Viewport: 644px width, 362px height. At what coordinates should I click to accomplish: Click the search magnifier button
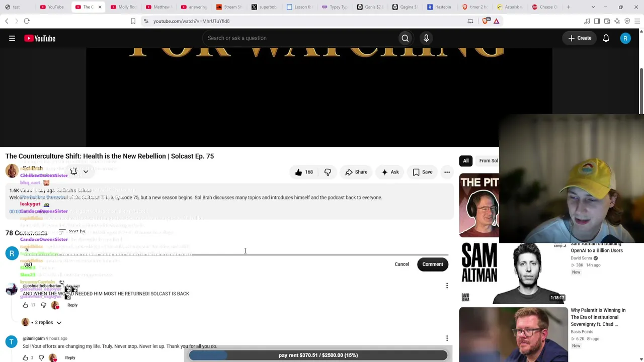(x=405, y=38)
